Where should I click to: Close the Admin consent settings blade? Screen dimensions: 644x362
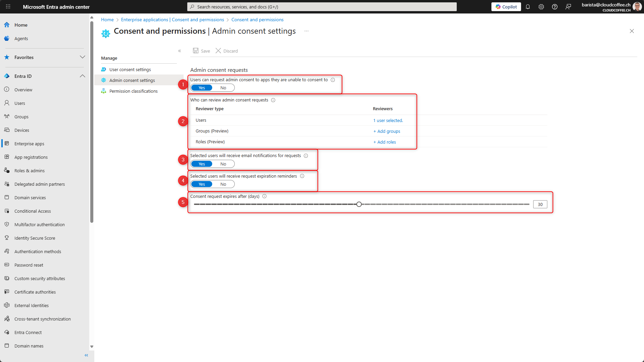632,31
